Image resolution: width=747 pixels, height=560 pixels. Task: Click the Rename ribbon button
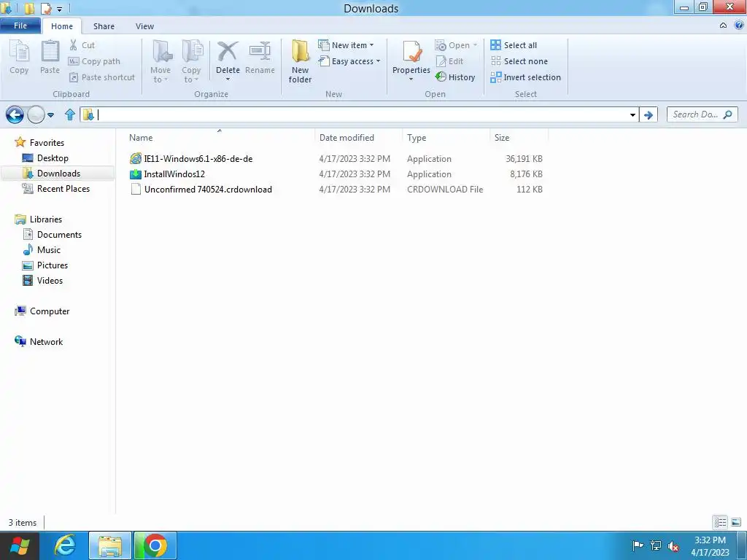(x=260, y=57)
